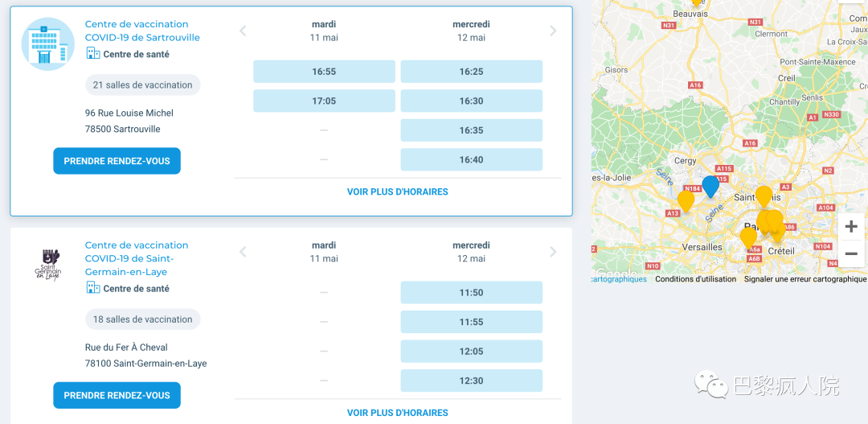The height and width of the screenshot is (424, 868).
Task: Select the 16:55 slot on mardi
Action: tap(324, 72)
